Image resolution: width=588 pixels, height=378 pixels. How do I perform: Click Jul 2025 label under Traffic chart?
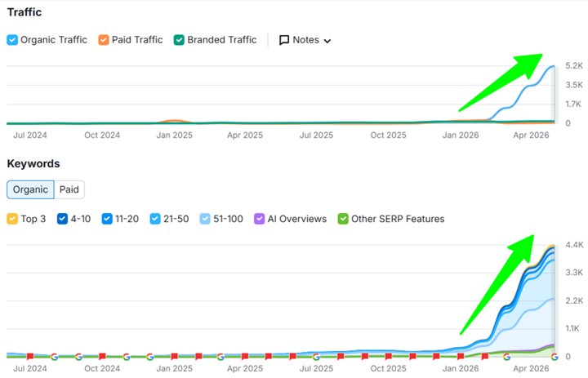(x=316, y=136)
